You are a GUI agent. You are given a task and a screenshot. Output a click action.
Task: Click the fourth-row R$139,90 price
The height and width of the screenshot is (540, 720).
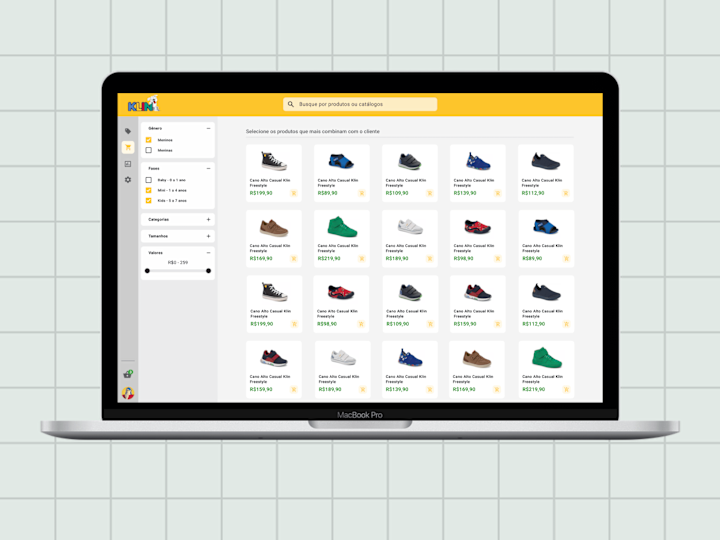(x=397, y=390)
